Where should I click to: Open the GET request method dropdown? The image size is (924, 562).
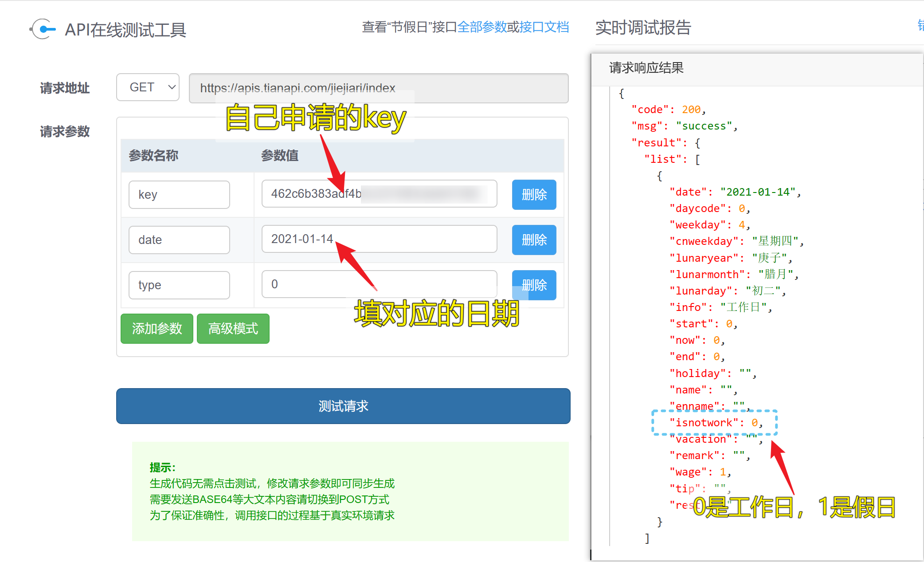tap(148, 87)
